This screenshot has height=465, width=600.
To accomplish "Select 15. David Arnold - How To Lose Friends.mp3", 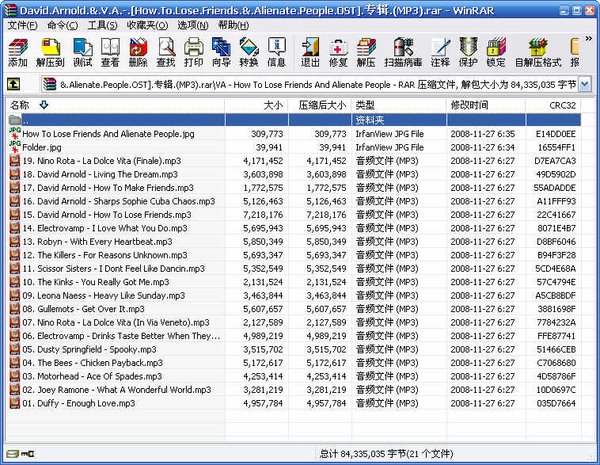I will point(293,214).
